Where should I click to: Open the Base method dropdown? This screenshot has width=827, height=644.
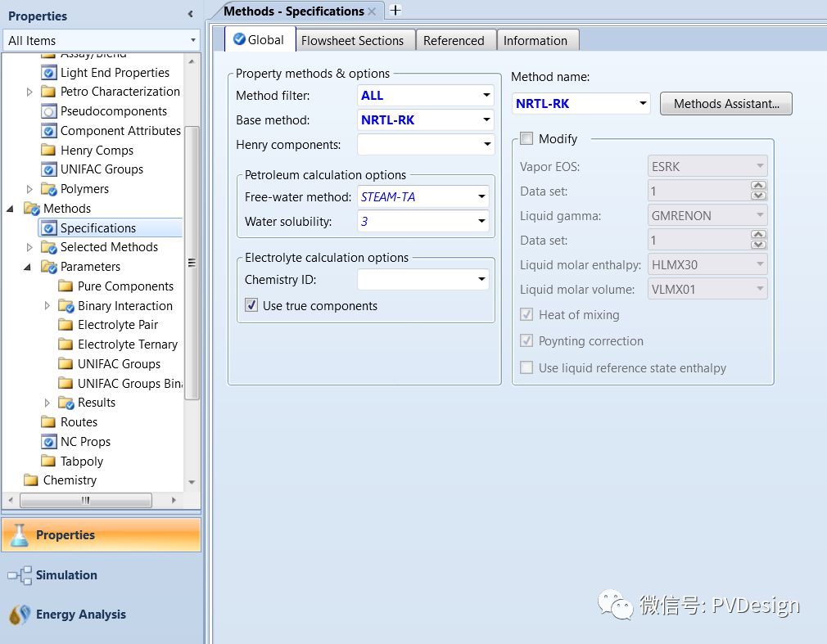pos(487,119)
